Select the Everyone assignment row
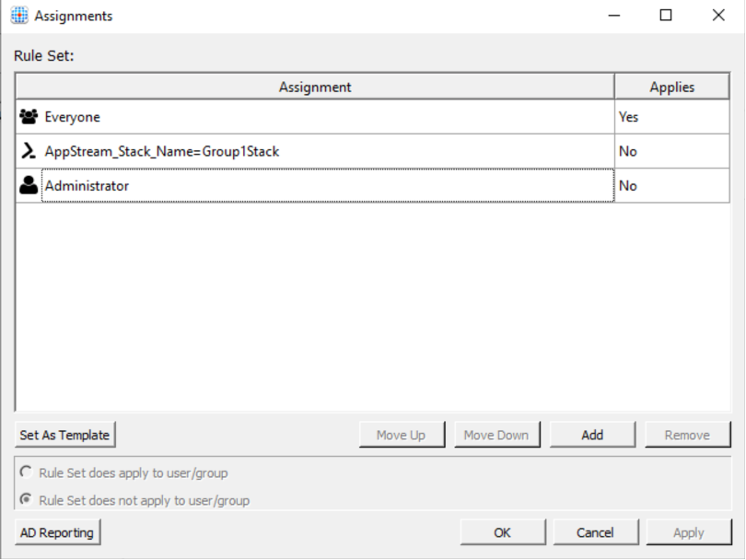Screen dimensions: 746x560 pos(276,116)
